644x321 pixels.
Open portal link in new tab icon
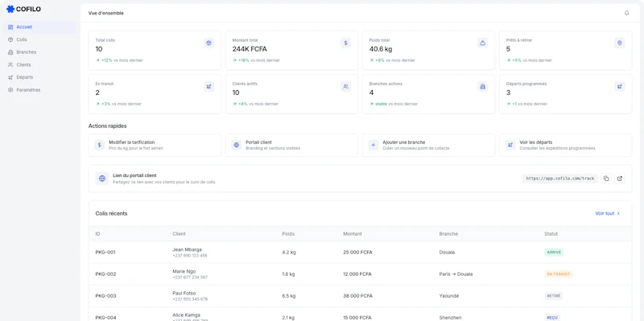click(x=620, y=179)
